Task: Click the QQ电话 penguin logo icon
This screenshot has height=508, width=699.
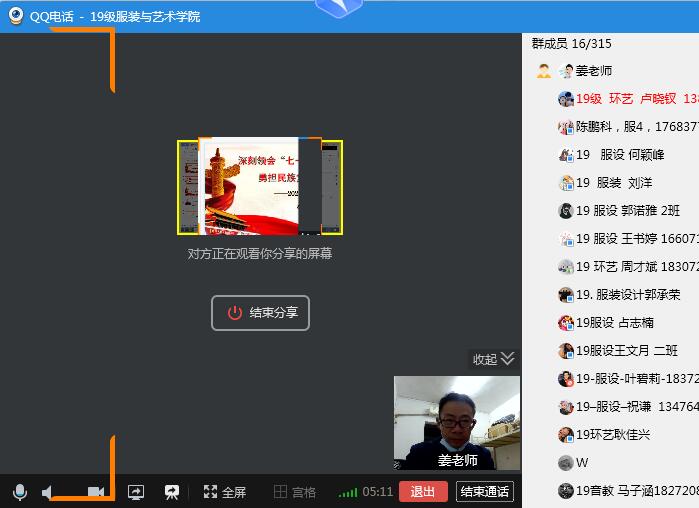Action: coord(16,16)
